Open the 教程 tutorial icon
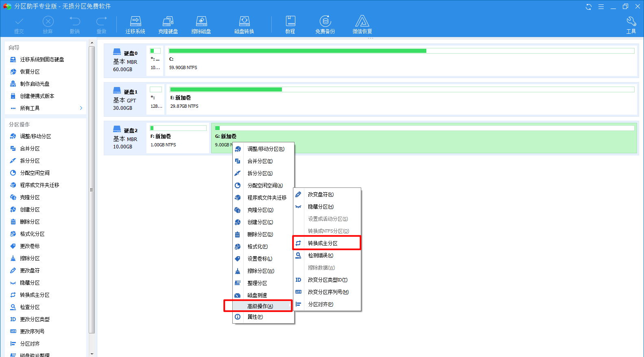 pos(290,25)
